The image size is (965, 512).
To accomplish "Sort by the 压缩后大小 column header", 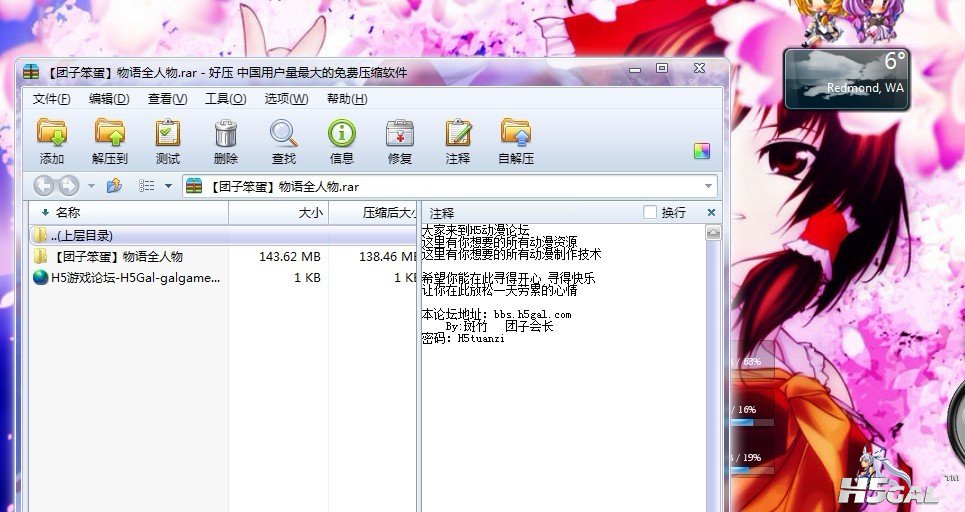I will [373, 212].
